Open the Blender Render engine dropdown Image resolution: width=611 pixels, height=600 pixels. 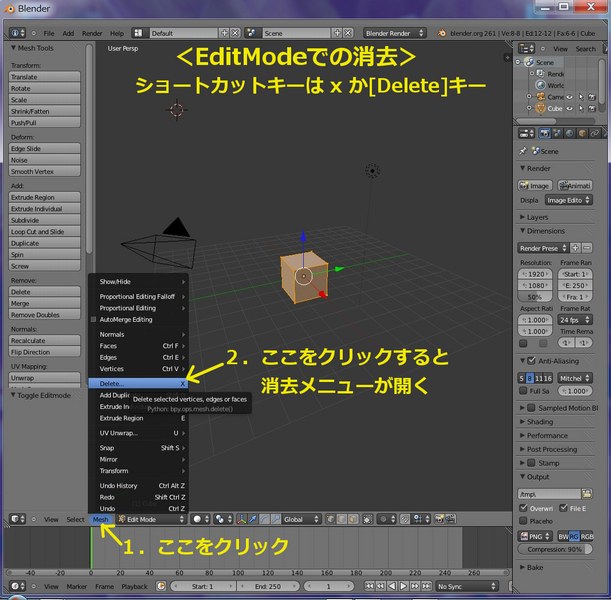pos(394,33)
